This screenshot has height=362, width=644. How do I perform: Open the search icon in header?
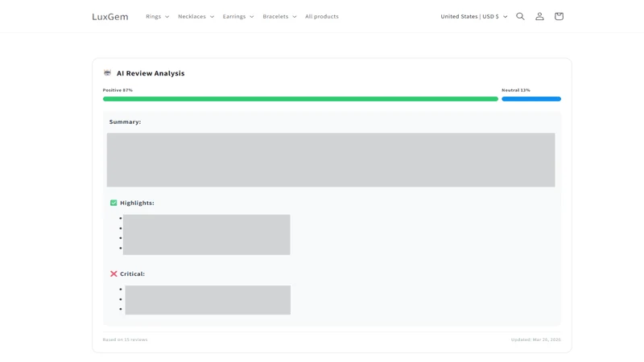click(520, 16)
